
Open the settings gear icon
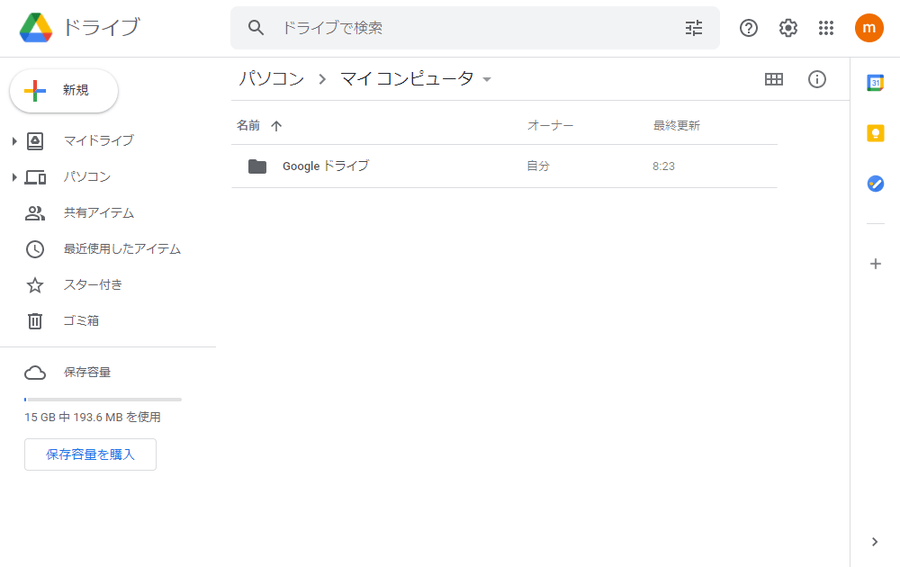click(x=788, y=28)
